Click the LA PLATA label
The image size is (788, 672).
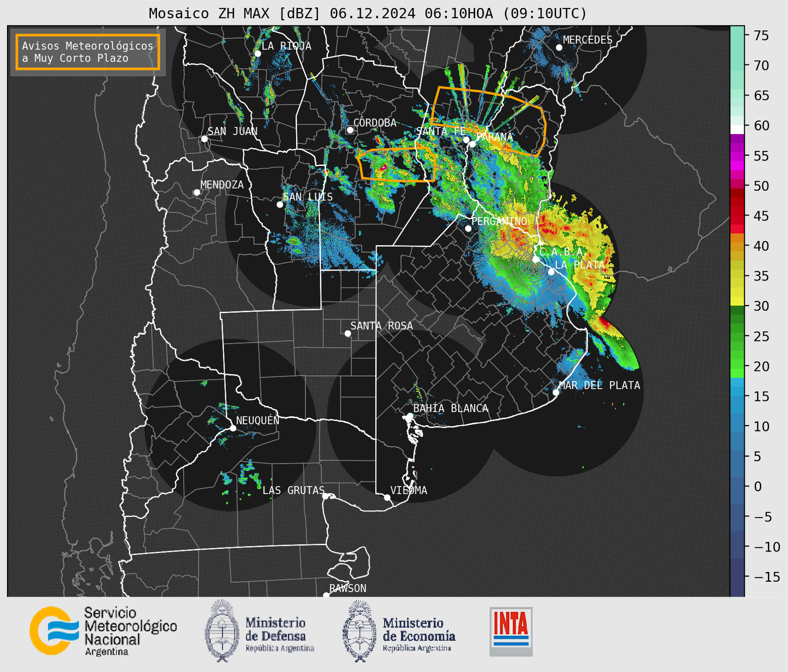(580, 265)
